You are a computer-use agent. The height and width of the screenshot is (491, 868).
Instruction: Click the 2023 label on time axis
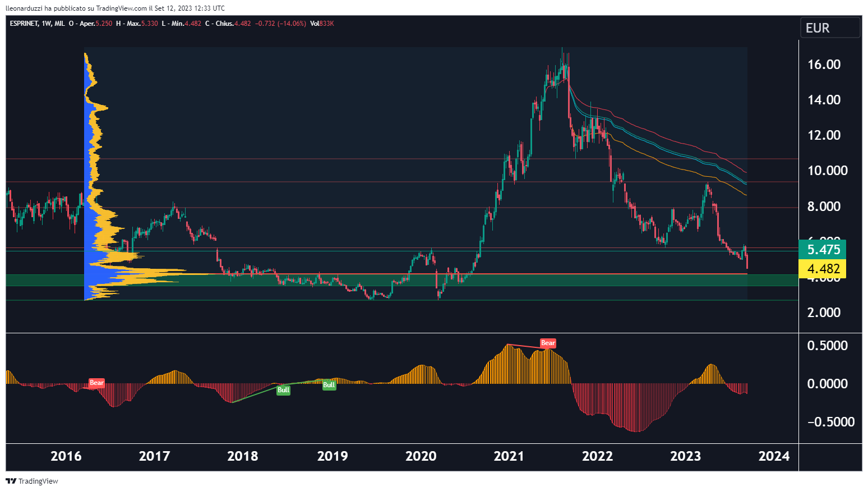[686, 456]
